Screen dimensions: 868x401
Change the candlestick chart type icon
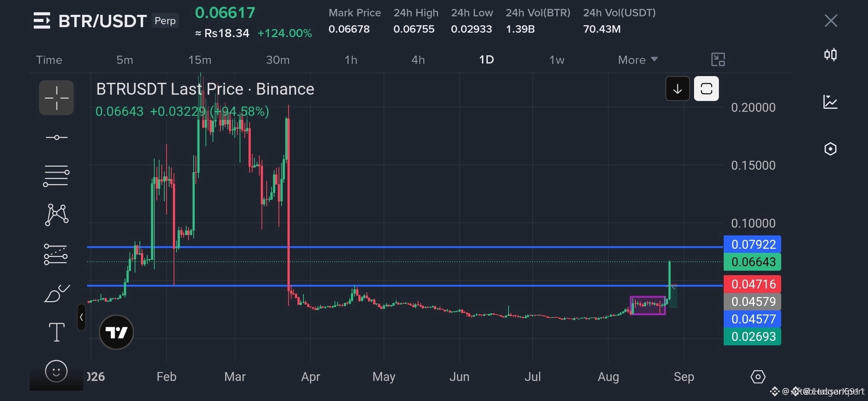[x=831, y=55]
